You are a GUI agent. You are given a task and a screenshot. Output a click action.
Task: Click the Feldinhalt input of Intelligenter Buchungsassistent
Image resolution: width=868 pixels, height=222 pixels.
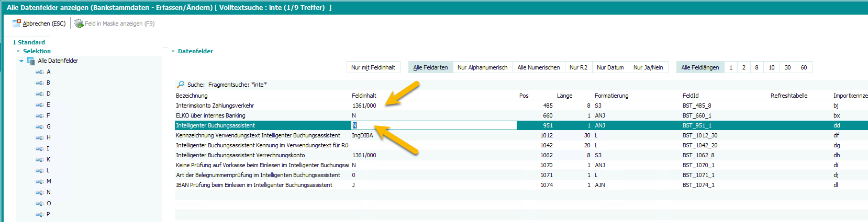click(433, 125)
